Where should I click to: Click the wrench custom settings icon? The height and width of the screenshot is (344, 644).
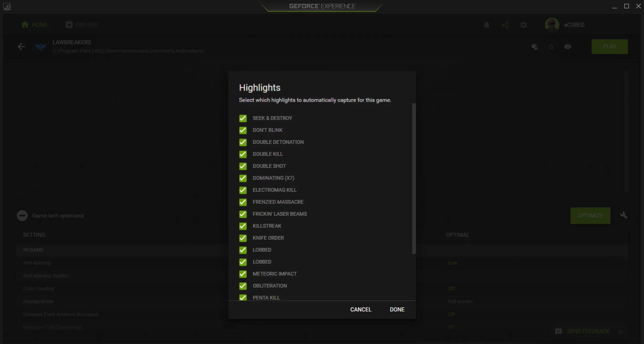[623, 215]
